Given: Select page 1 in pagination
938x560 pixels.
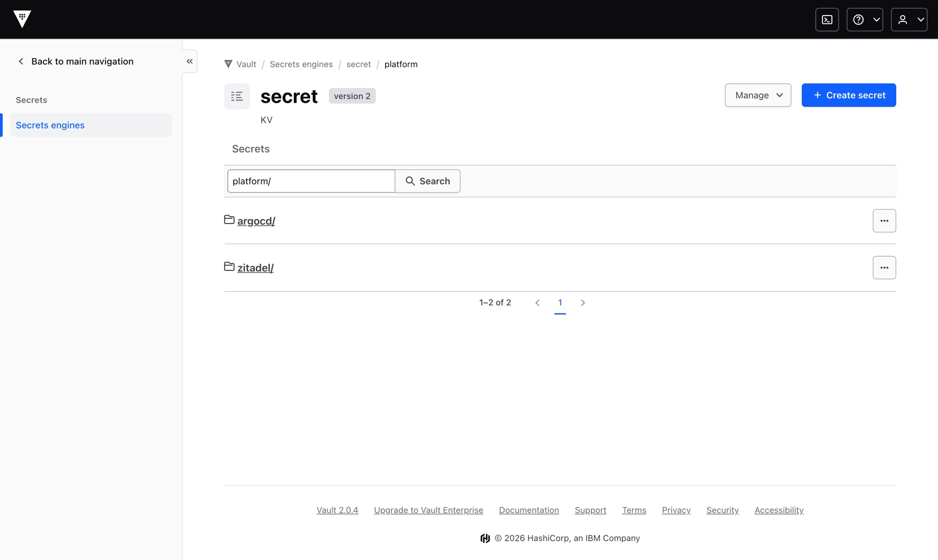Looking at the screenshot, I should point(560,303).
